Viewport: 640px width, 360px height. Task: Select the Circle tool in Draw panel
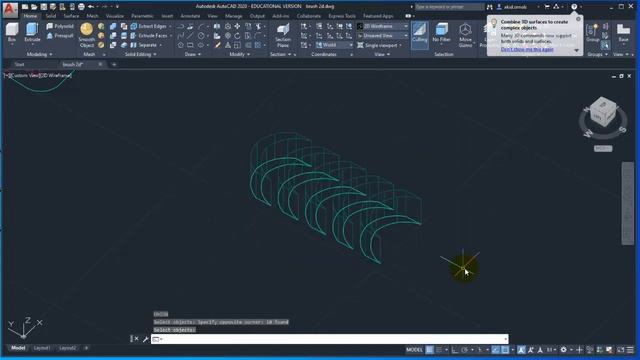(x=201, y=36)
